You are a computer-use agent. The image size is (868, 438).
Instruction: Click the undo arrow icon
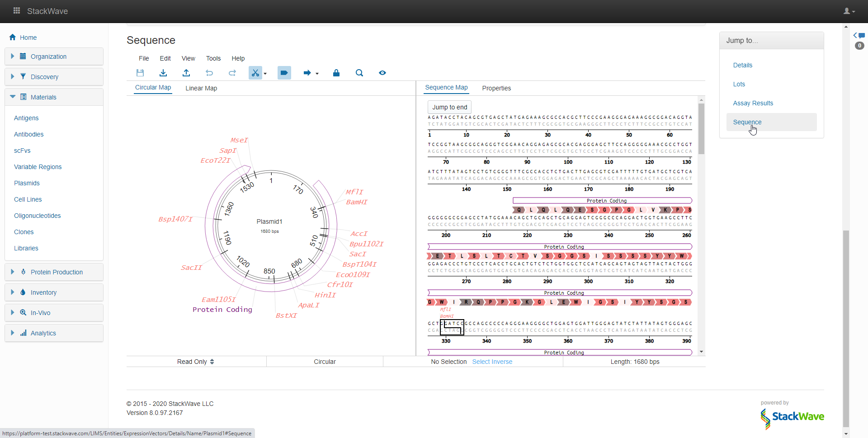(x=209, y=73)
